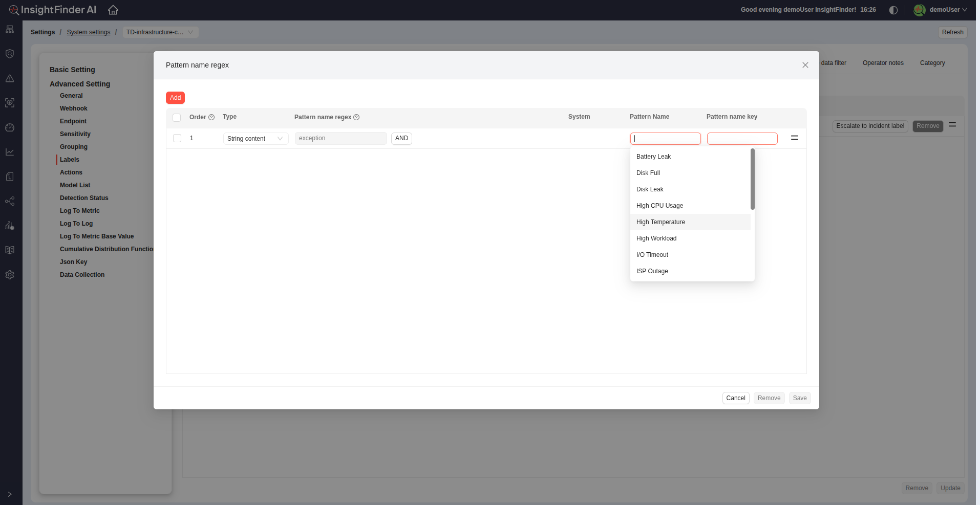Click the home icon in the header

(x=113, y=10)
